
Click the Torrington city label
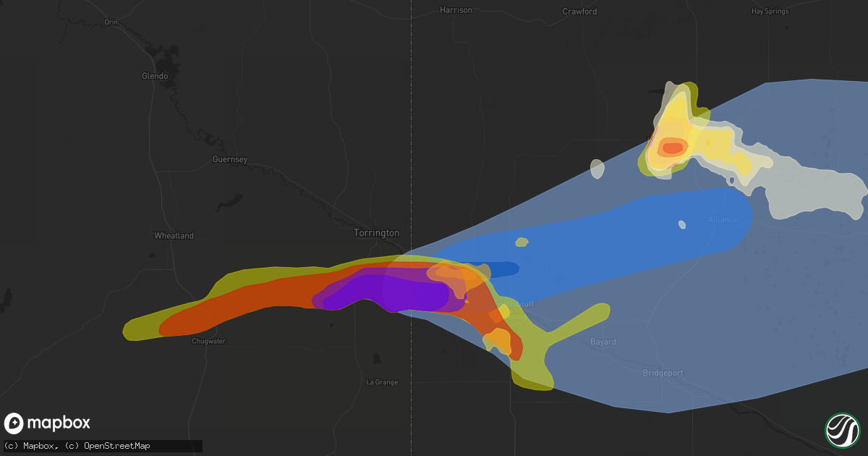coord(376,233)
